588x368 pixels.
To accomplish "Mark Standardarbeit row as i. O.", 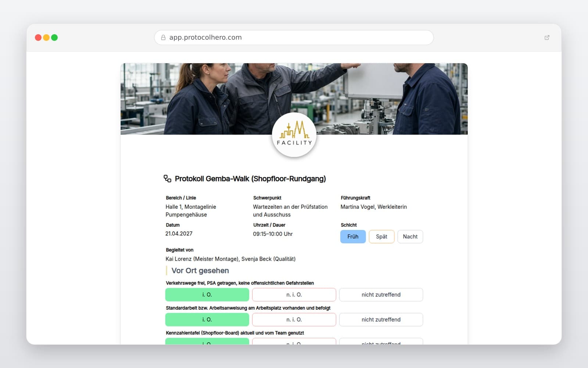I will pos(207,320).
